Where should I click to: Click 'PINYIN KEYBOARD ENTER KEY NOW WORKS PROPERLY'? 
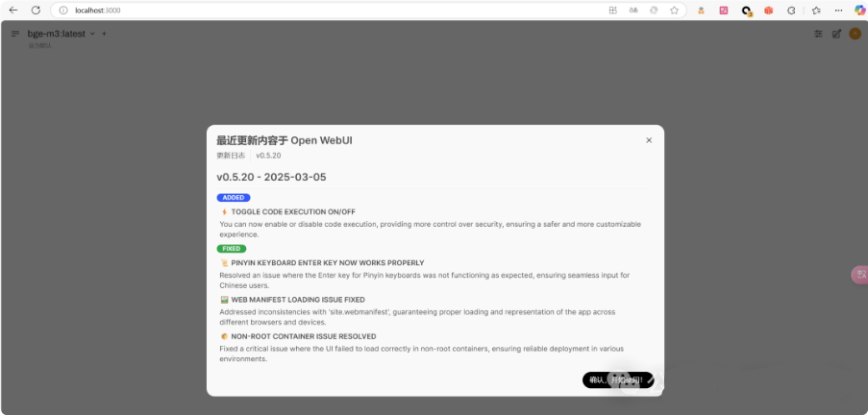(x=328, y=263)
